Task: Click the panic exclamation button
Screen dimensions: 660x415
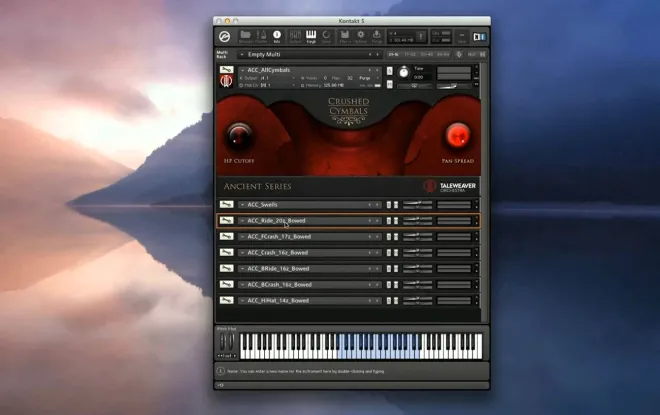Action: pos(420,37)
